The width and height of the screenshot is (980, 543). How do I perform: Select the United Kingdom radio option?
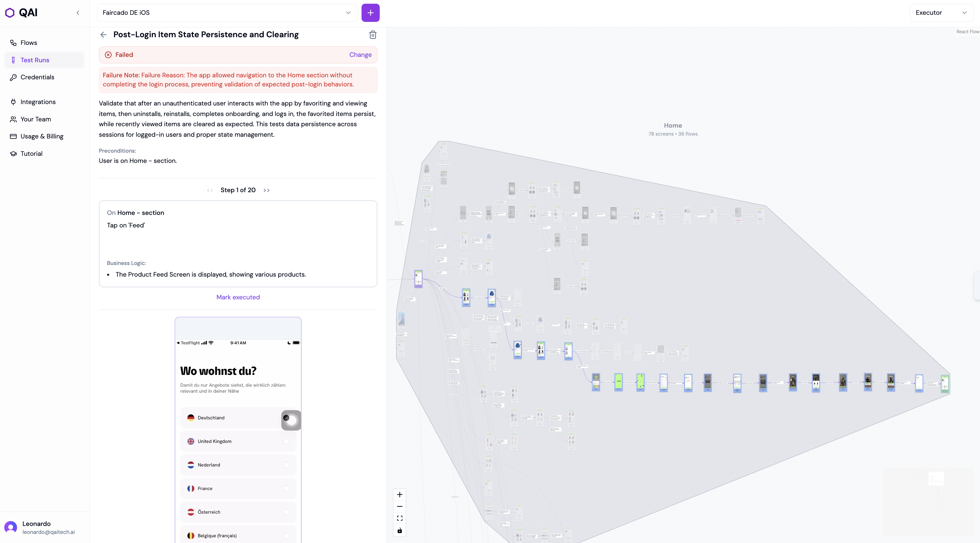[x=286, y=442]
